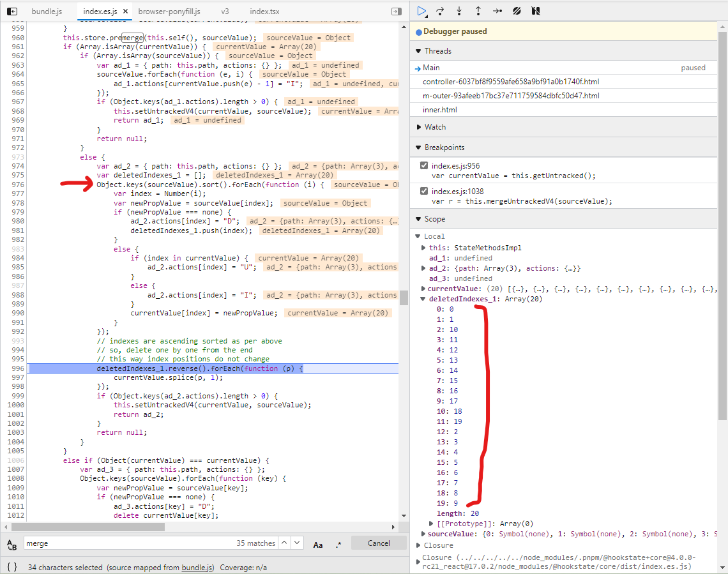
Task: Open bundle.js source-mapped link
Action: pos(197,567)
